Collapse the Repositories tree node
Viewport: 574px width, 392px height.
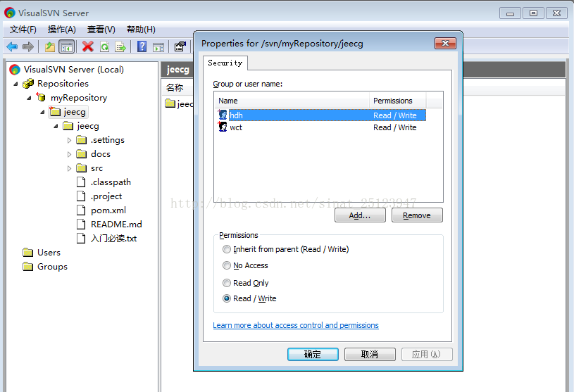pyautogui.click(x=15, y=84)
